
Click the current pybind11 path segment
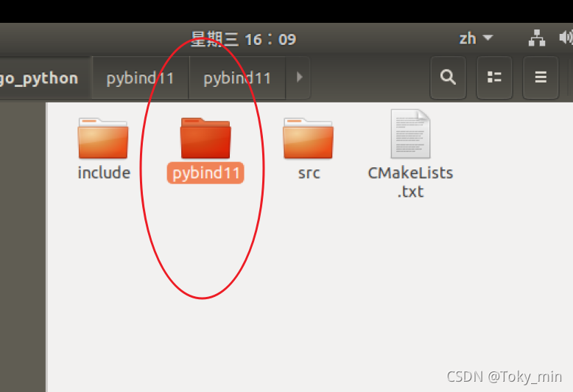coord(237,78)
